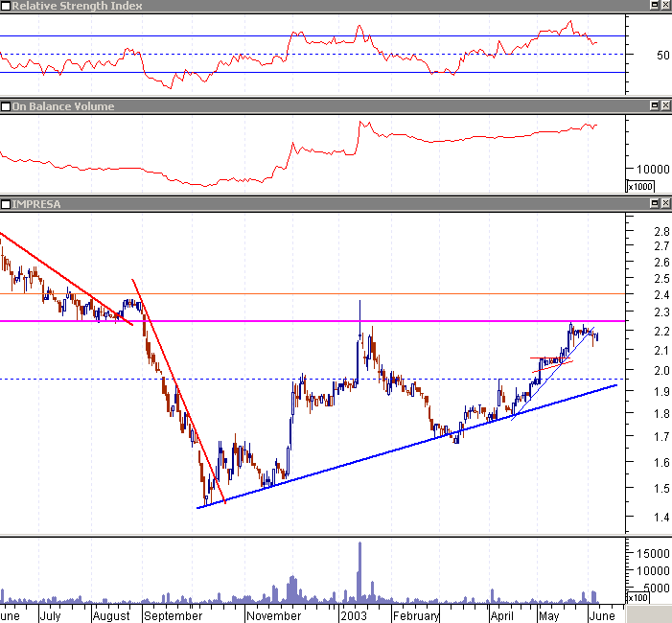The height and width of the screenshot is (623, 672).
Task: Click the x100 scale label in volume panel
Action: 637,597
